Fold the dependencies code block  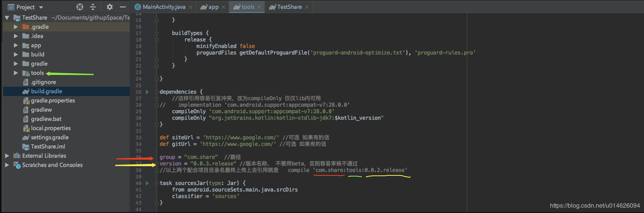[157, 92]
